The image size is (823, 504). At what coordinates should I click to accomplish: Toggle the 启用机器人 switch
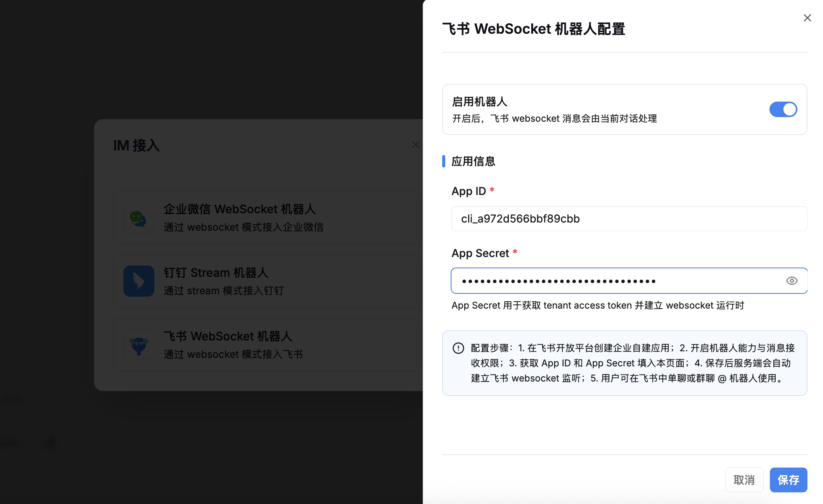tap(783, 109)
